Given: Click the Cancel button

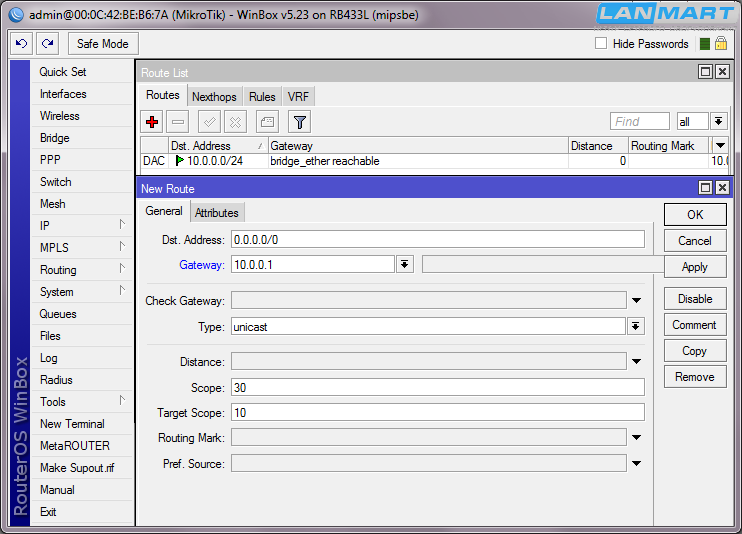Looking at the screenshot, I should [695, 240].
